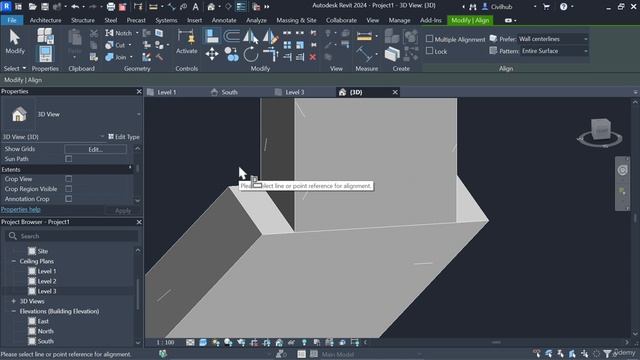The width and height of the screenshot is (640, 360).
Task: Open the Join geometry dropdown
Action: click(x=131, y=57)
